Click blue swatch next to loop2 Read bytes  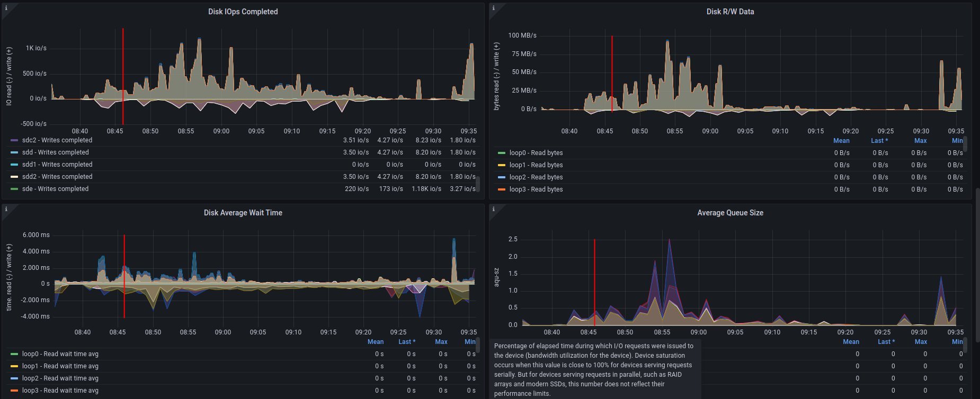click(x=502, y=177)
